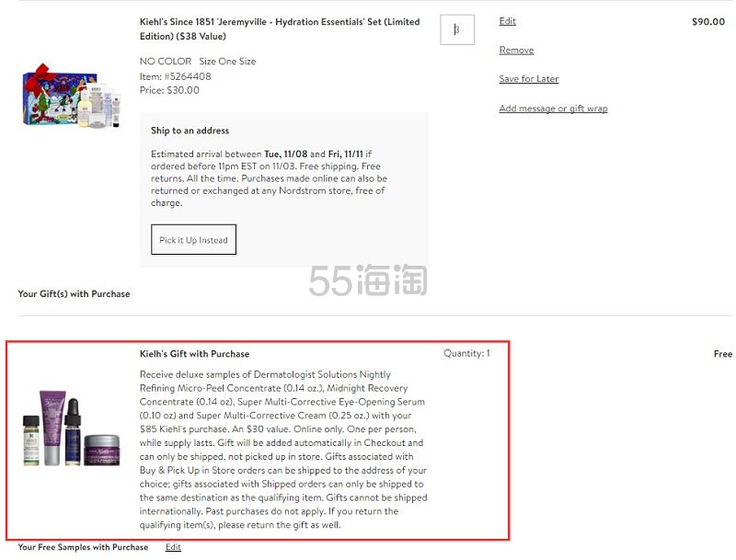Click the Ship to an address heading

pyautogui.click(x=190, y=131)
